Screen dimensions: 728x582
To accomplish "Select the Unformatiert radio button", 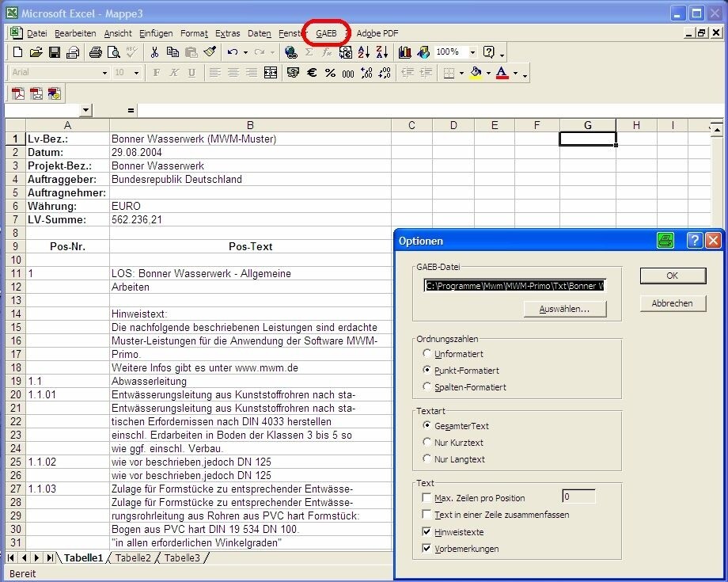I will [x=428, y=354].
